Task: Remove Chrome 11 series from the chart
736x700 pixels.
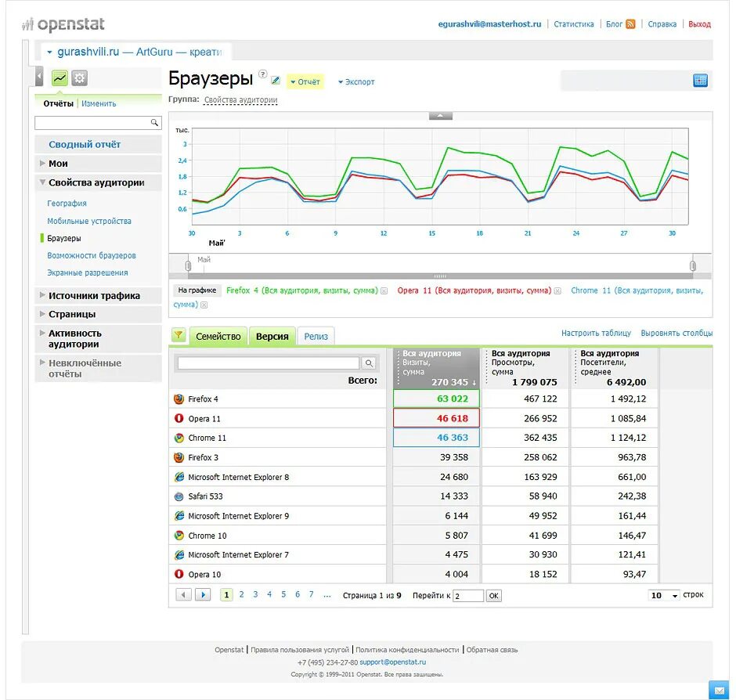Action: coord(204,305)
